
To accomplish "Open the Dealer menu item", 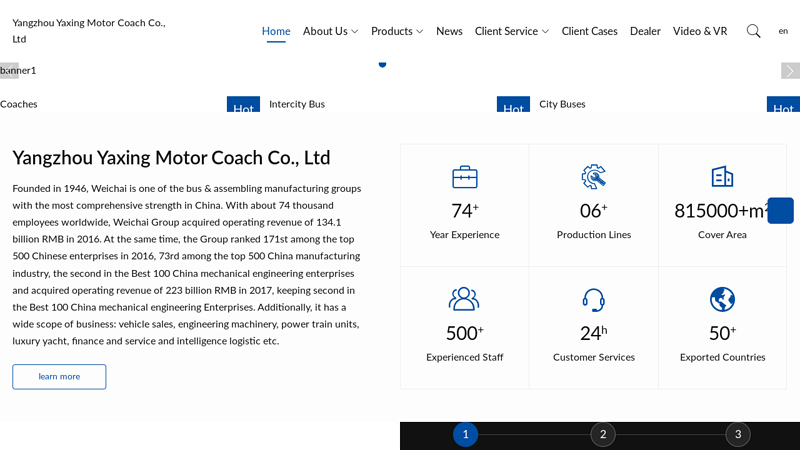I will point(645,31).
